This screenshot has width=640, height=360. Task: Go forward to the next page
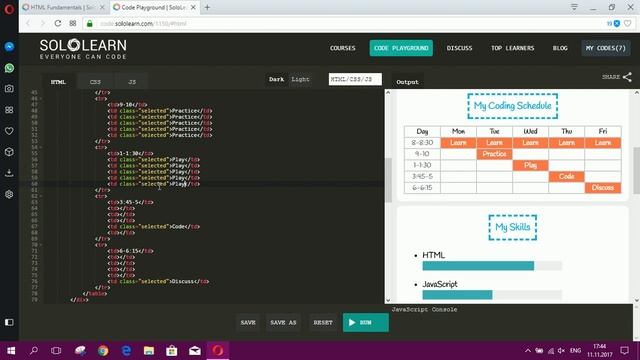tap(42, 24)
